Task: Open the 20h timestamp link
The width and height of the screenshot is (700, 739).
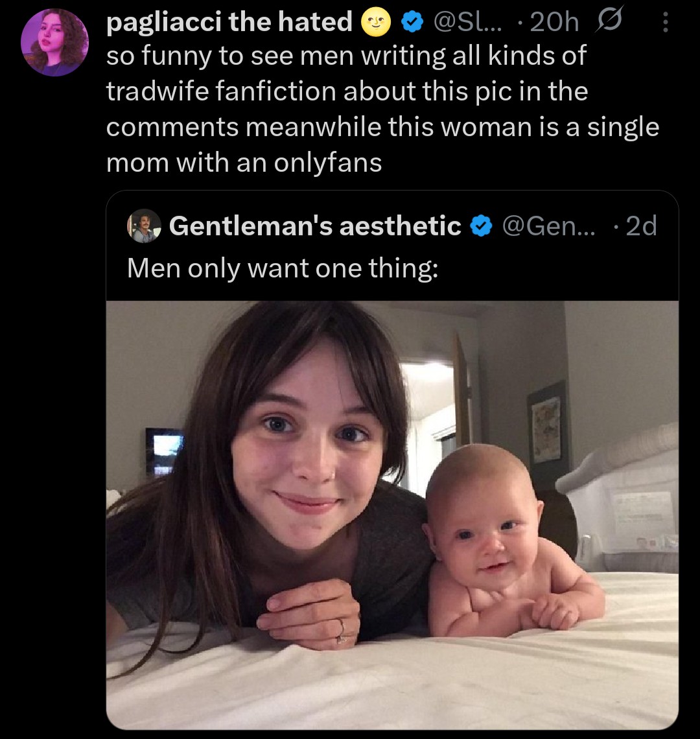Action: point(554,23)
